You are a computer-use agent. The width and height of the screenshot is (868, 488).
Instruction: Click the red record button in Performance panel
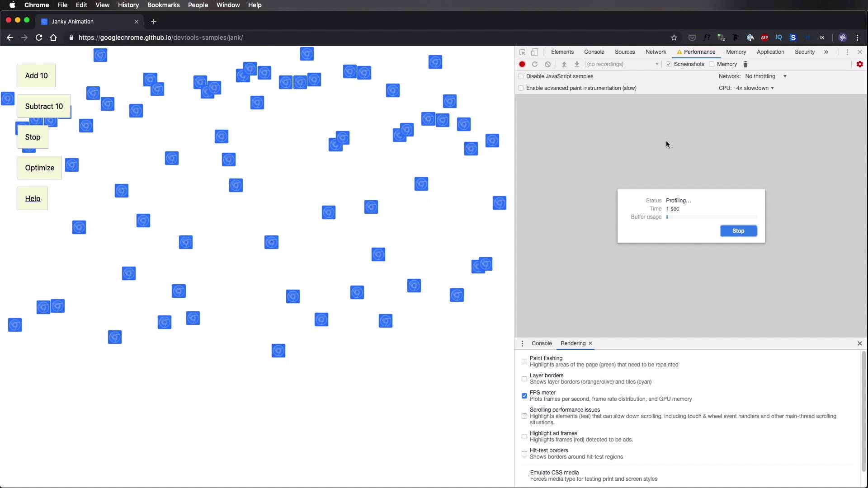522,64
